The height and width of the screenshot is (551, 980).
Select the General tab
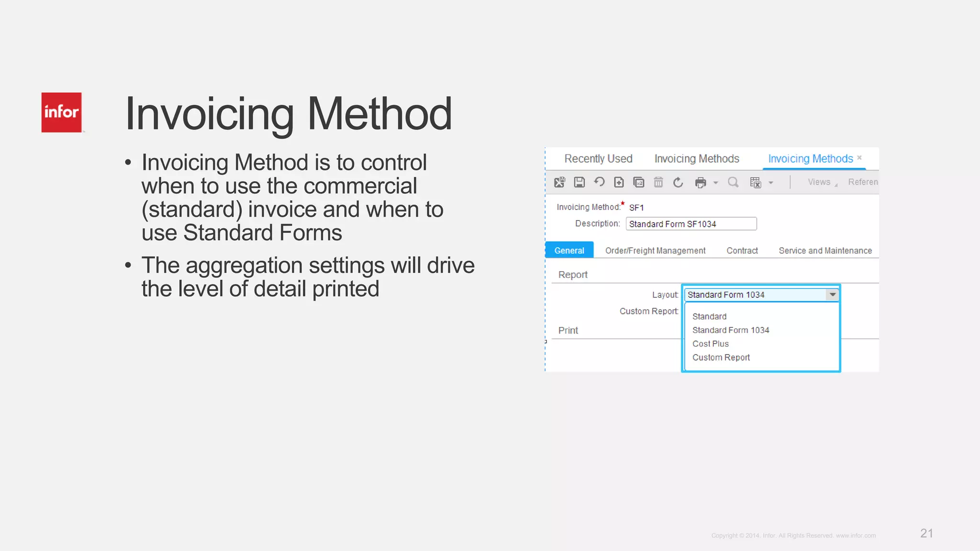click(x=569, y=250)
